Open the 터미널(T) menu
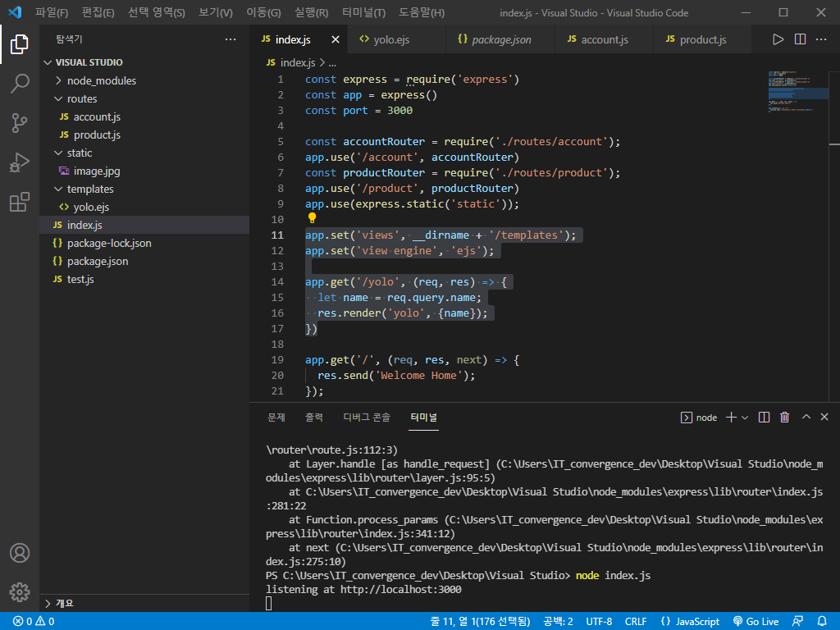Image resolution: width=840 pixels, height=630 pixels. click(363, 13)
